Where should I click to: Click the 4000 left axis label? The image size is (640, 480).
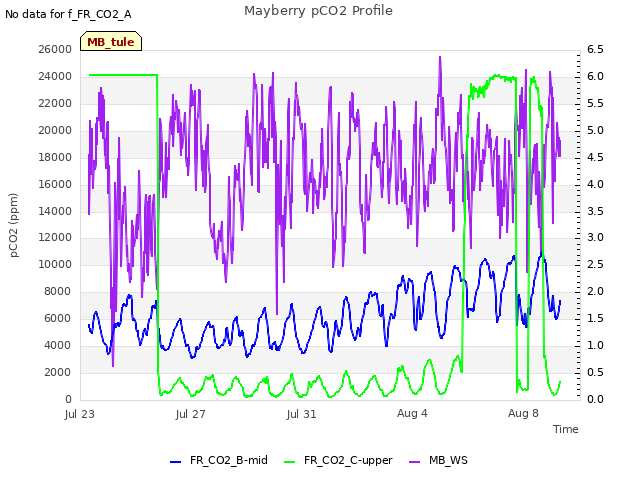[58, 345]
